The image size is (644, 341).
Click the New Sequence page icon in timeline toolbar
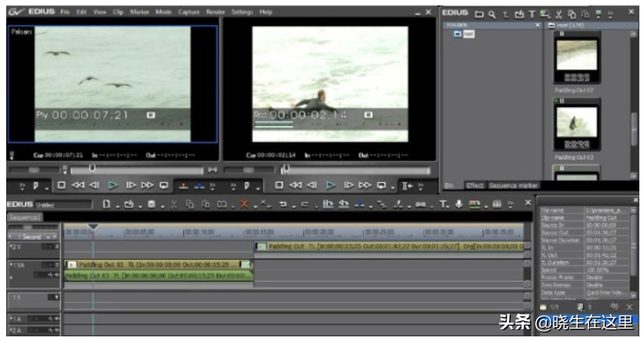[107, 204]
